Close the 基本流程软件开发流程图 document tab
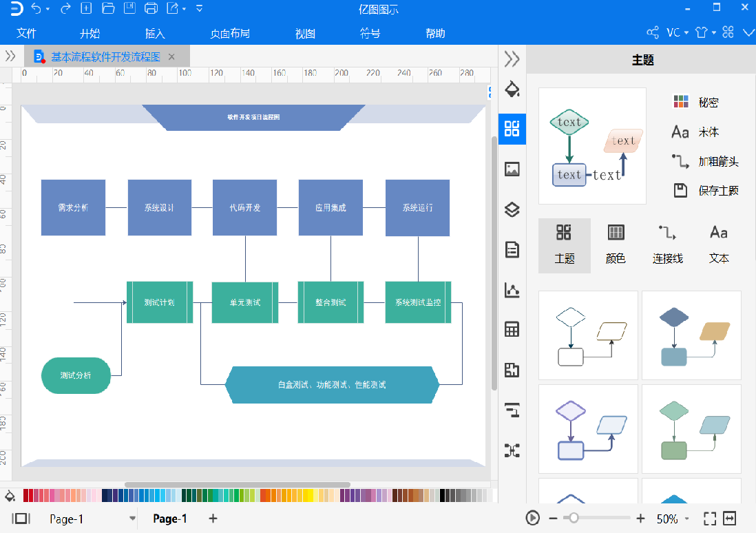 pyautogui.click(x=171, y=57)
